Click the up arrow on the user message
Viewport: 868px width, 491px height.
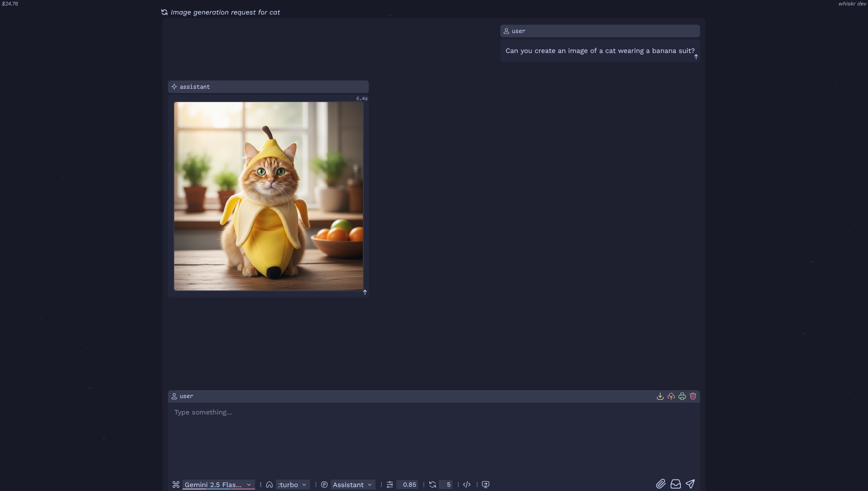click(696, 57)
